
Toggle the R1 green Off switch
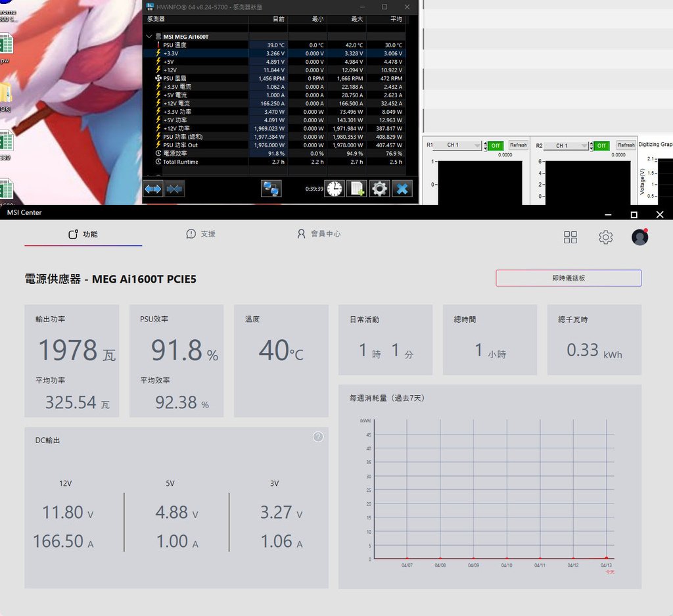(x=496, y=145)
